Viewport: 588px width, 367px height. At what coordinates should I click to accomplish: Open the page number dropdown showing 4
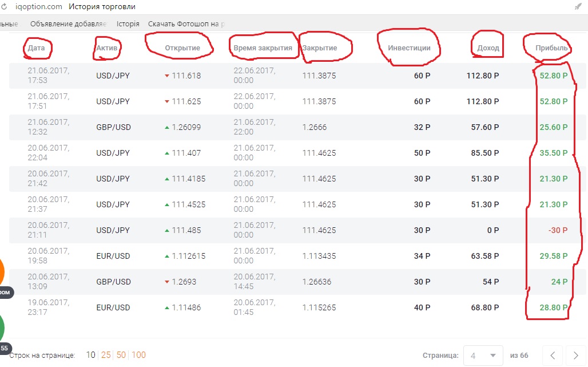[x=483, y=356]
